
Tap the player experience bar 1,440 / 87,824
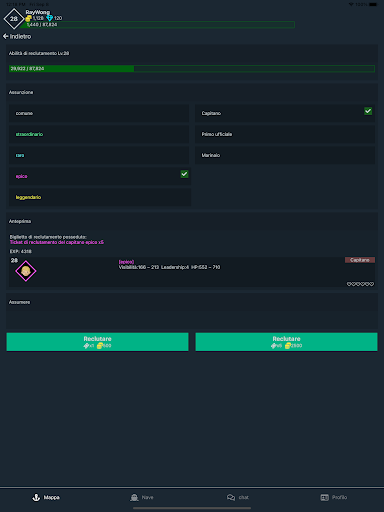(x=160, y=25)
